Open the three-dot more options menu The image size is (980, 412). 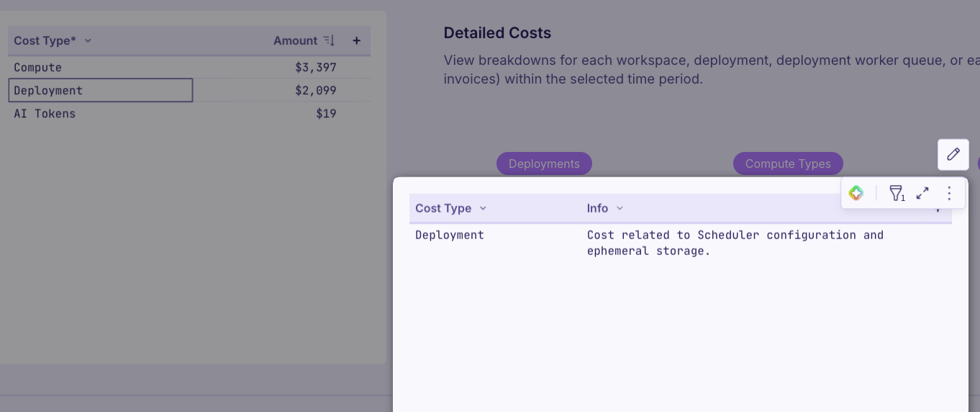949,193
